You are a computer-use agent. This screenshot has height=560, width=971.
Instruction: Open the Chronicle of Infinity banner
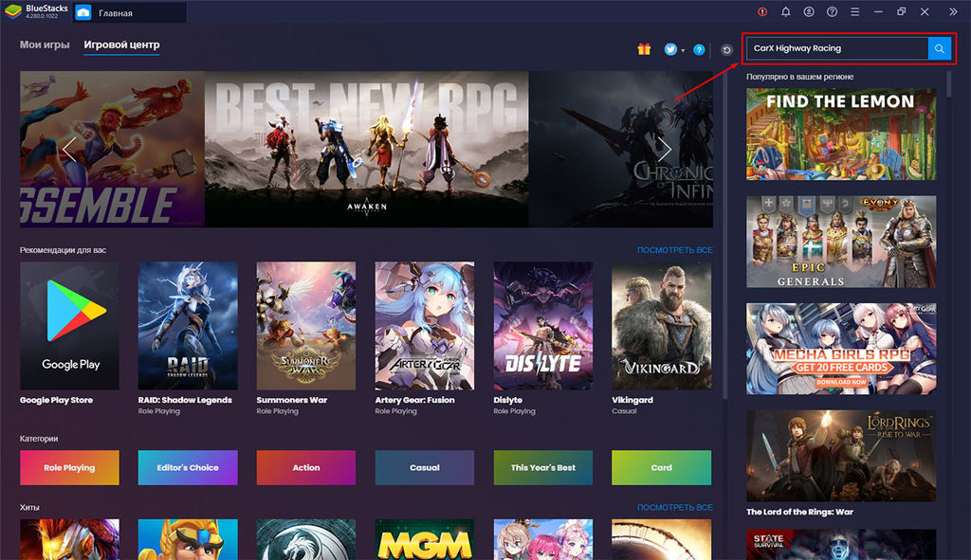coord(621,149)
